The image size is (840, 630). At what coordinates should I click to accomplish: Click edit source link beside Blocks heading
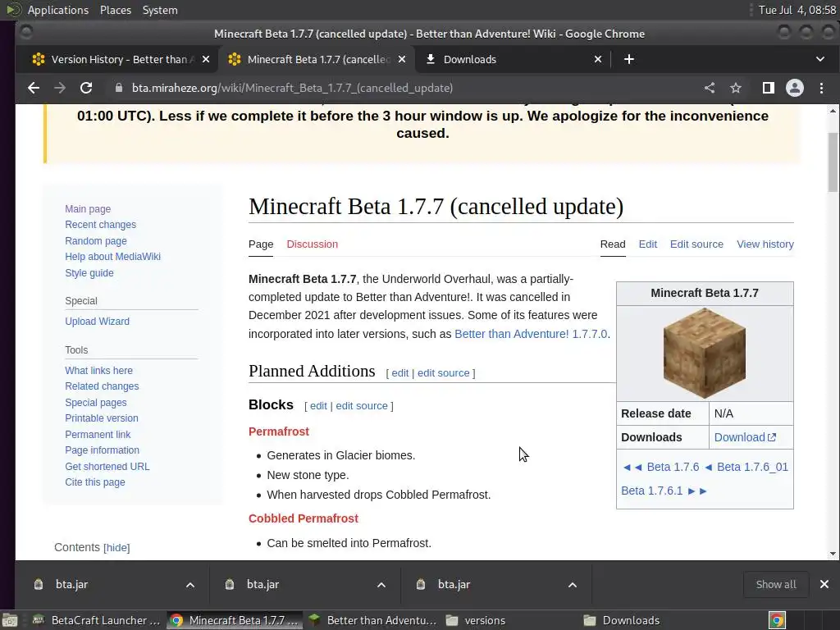362,406
